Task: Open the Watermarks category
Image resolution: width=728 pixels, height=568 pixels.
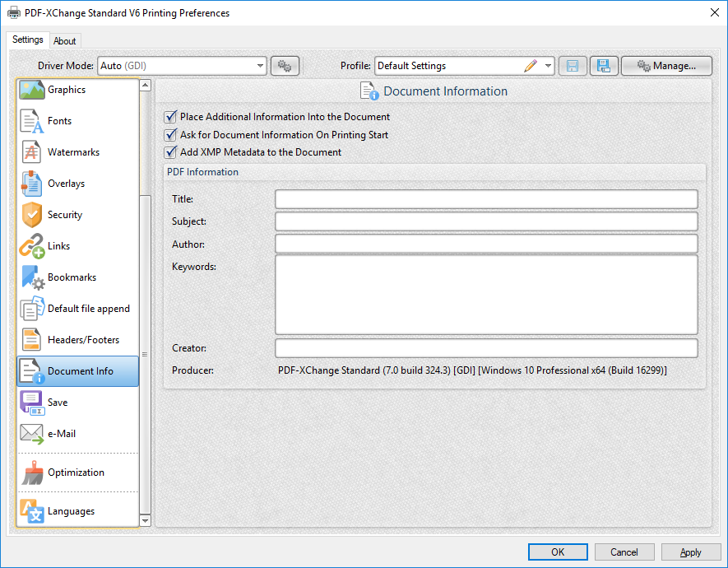Action: 78,151
